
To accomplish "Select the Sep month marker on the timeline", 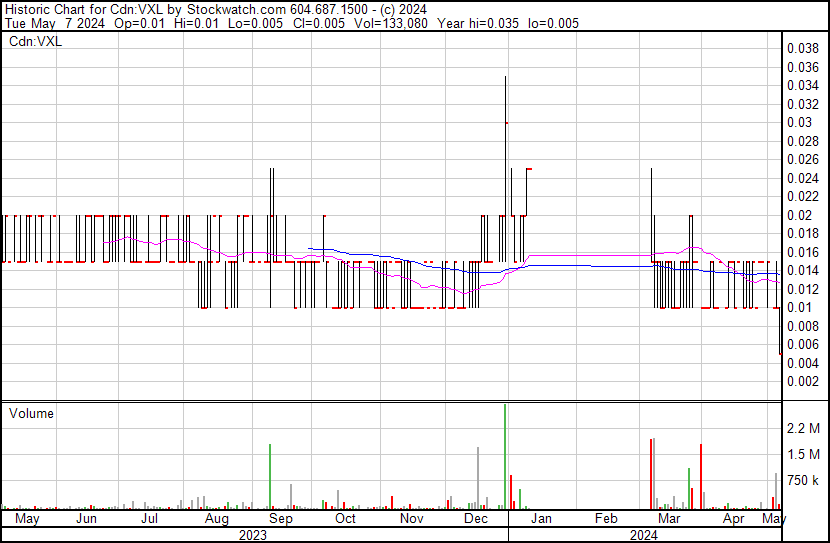I will [x=281, y=519].
